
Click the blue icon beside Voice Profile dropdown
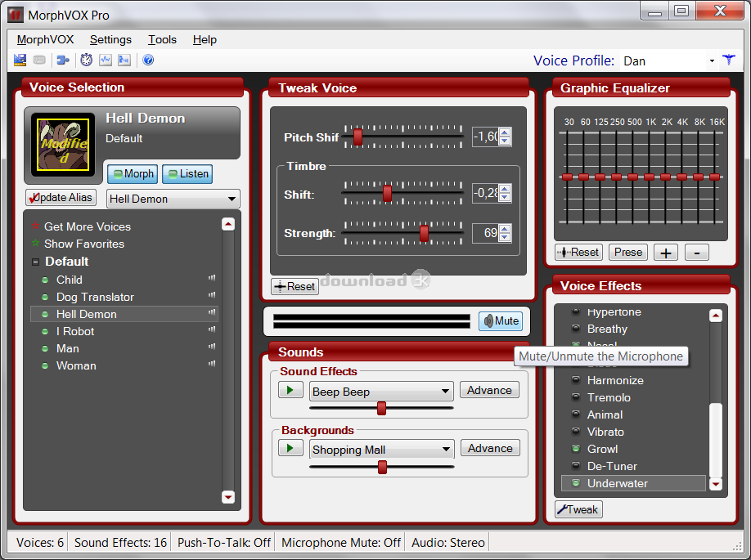click(728, 60)
